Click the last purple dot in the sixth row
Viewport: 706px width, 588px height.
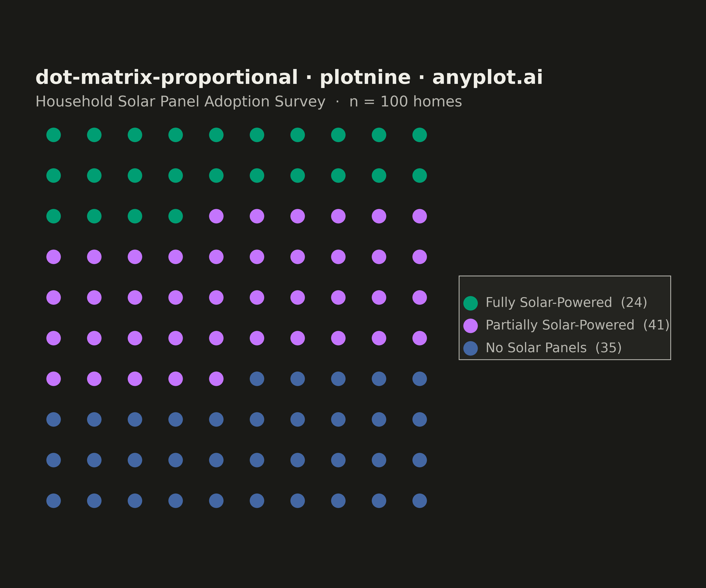419,338
